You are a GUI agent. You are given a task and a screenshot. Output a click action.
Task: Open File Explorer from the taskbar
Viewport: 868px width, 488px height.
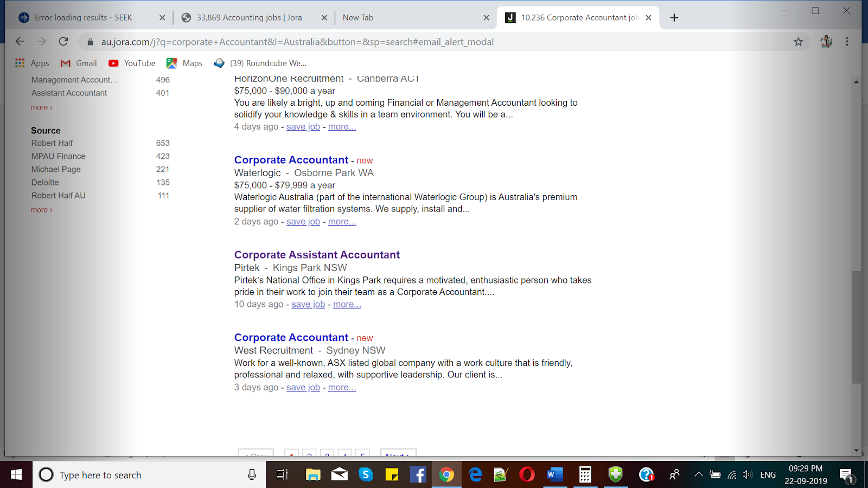[x=313, y=475]
